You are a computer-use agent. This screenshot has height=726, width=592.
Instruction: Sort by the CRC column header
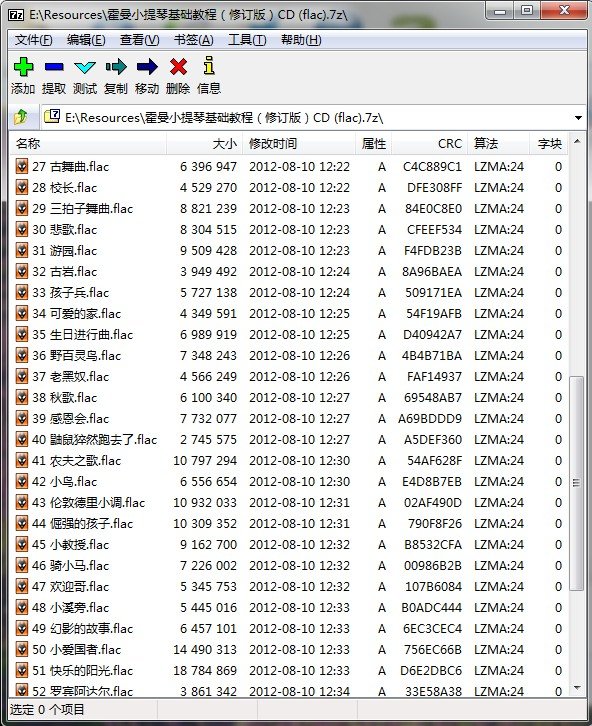pyautogui.click(x=430, y=144)
